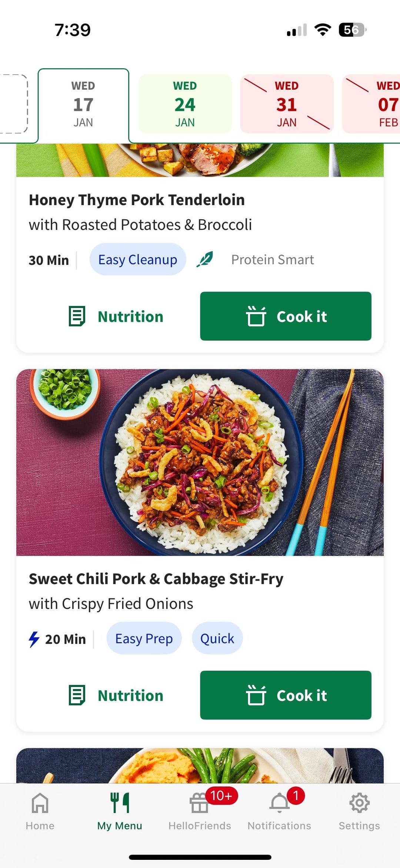Image resolution: width=400 pixels, height=868 pixels.
Task: Open the Home tab icon
Action: 40,803
